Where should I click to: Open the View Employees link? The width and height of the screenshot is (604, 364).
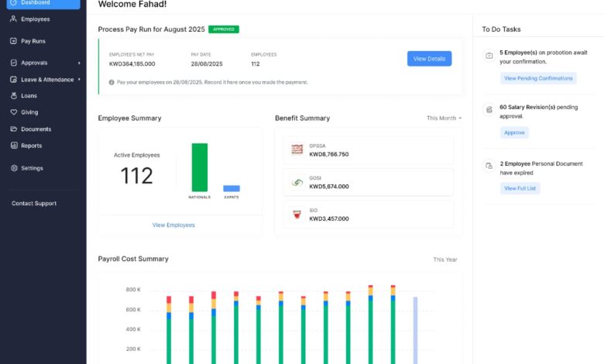(x=173, y=225)
